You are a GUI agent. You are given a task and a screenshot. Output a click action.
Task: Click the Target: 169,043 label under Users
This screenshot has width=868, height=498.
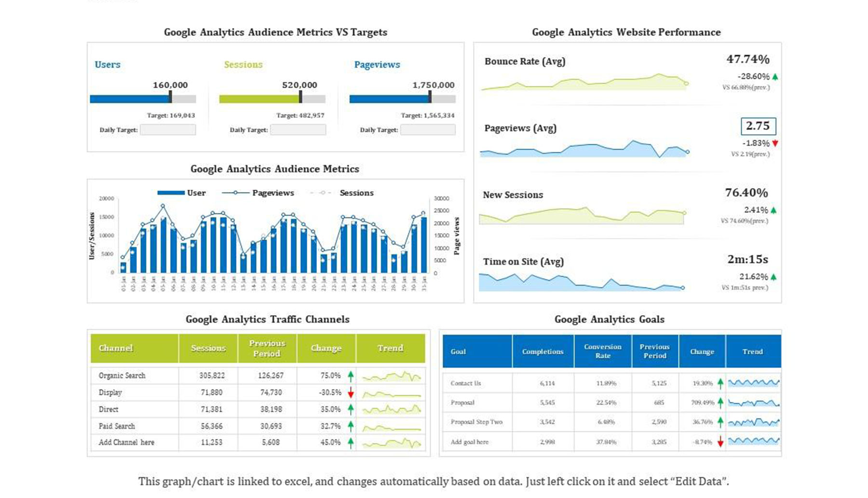click(171, 115)
